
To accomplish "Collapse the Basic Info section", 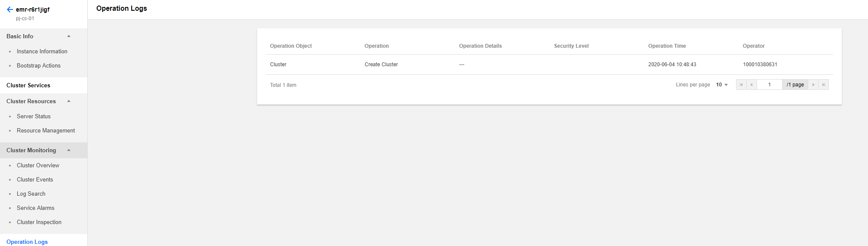I will point(69,36).
